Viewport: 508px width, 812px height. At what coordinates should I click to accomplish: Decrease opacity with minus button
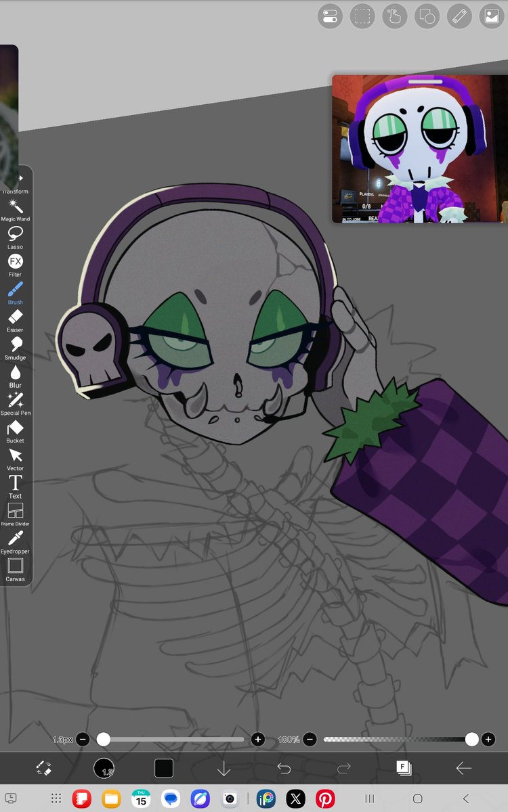click(309, 740)
